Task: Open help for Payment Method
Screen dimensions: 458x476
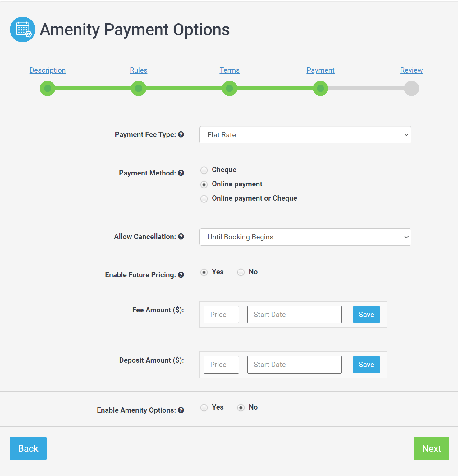Action: [181, 173]
